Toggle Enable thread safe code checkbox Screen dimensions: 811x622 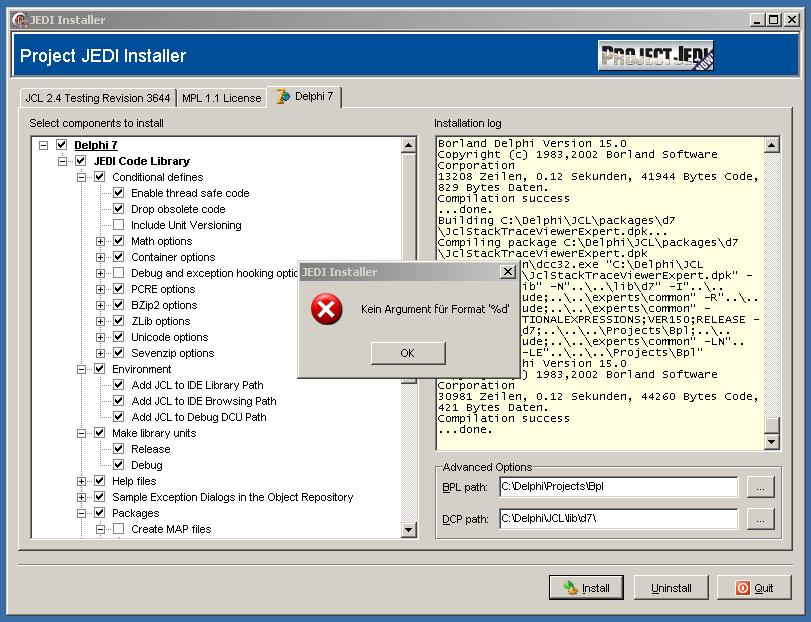[118, 193]
